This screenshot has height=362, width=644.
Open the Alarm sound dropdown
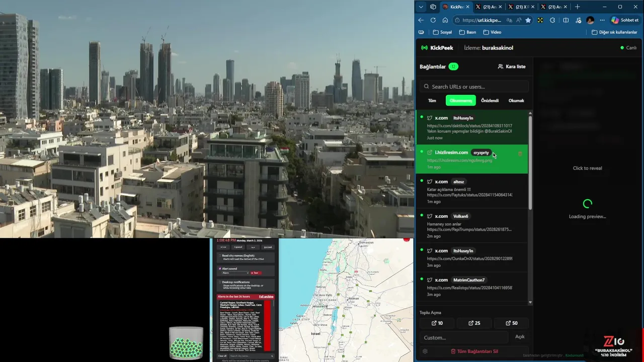click(235, 273)
